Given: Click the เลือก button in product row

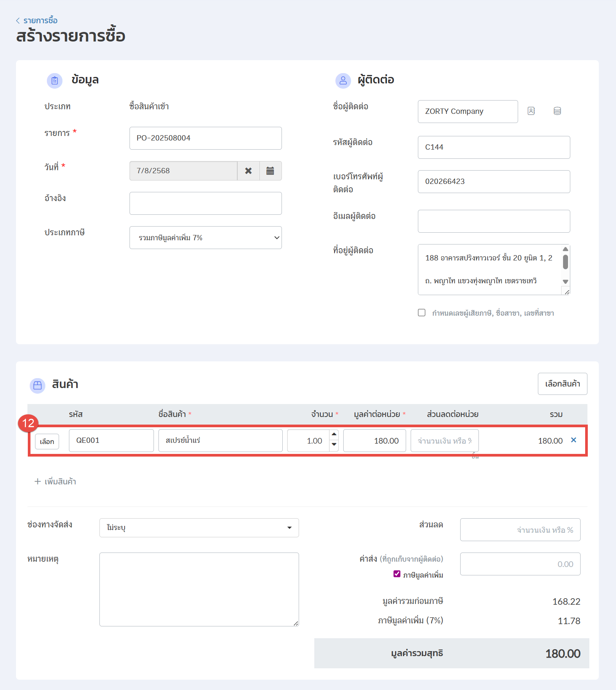Looking at the screenshot, I should point(47,441).
